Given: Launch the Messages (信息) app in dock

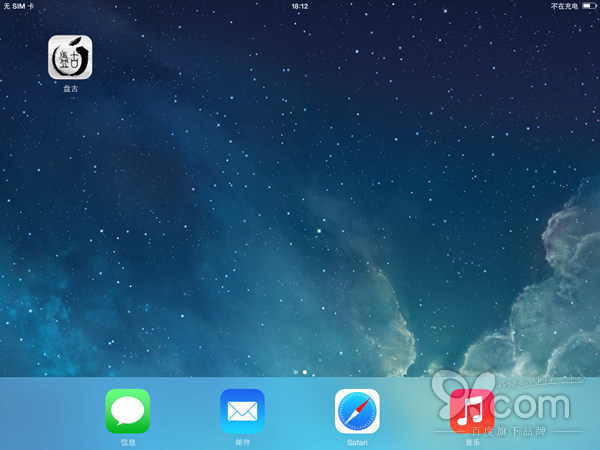Looking at the screenshot, I should click(127, 411).
